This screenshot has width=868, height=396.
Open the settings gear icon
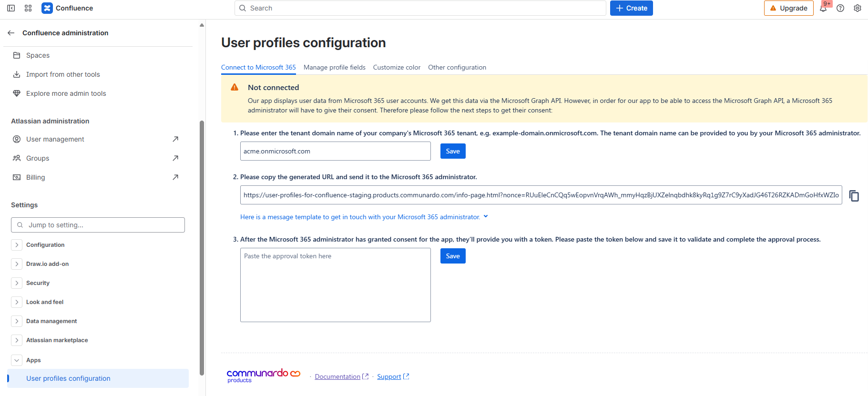click(858, 8)
